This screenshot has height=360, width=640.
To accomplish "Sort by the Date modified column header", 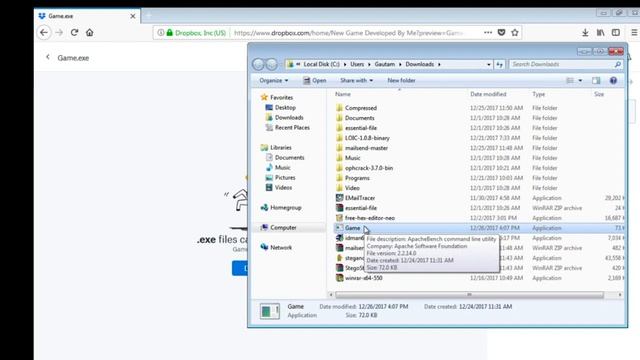I will coord(488,94).
